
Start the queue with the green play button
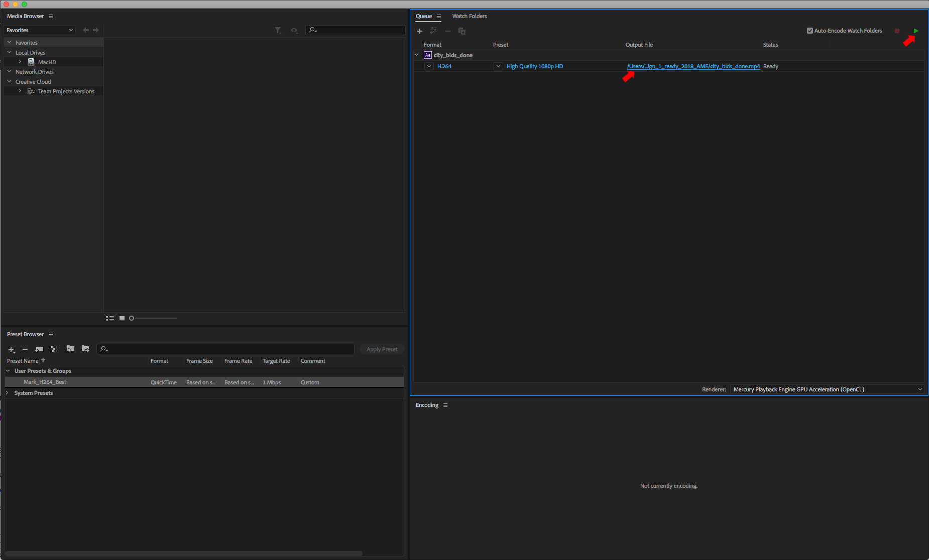[x=916, y=31]
